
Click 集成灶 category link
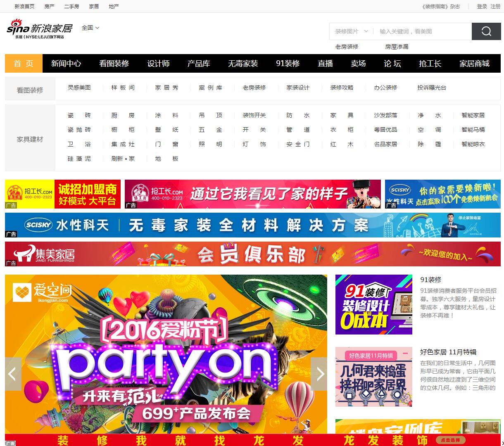pyautogui.click(x=123, y=144)
